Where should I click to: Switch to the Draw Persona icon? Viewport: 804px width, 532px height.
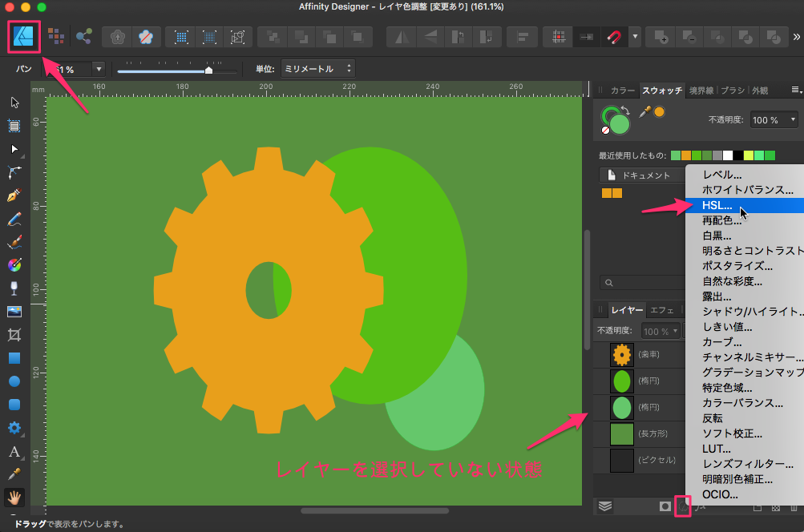[24, 36]
